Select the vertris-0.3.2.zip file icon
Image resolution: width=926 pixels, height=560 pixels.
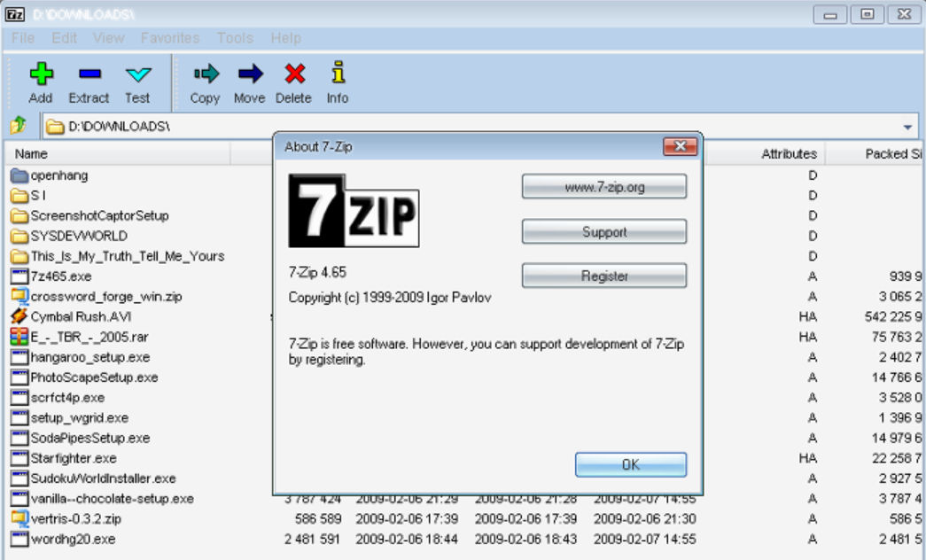19,518
